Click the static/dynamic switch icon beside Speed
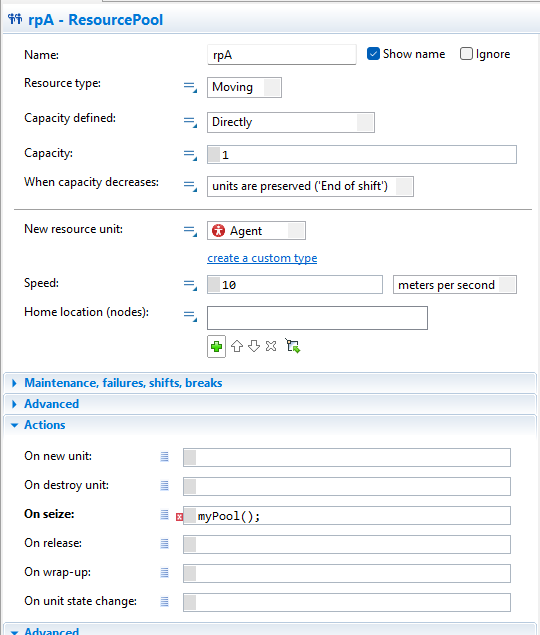 (190, 285)
